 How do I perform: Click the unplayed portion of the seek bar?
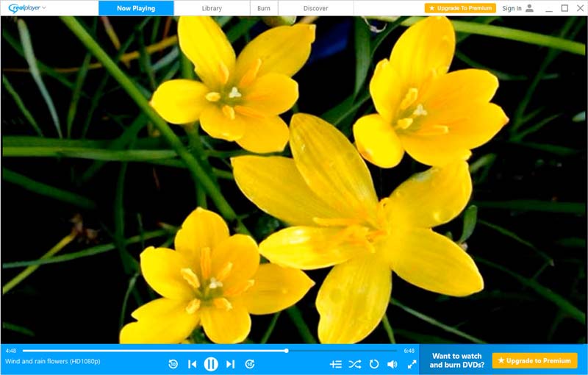coord(343,351)
